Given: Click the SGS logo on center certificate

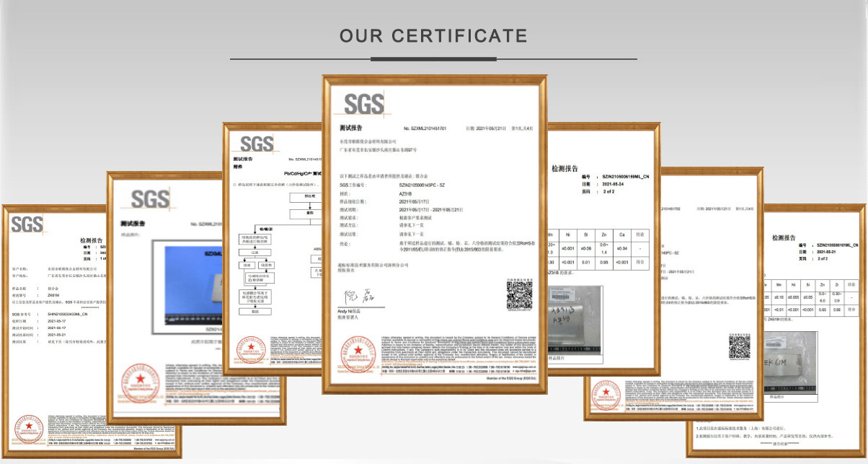Looking at the screenshot, I should [364, 105].
